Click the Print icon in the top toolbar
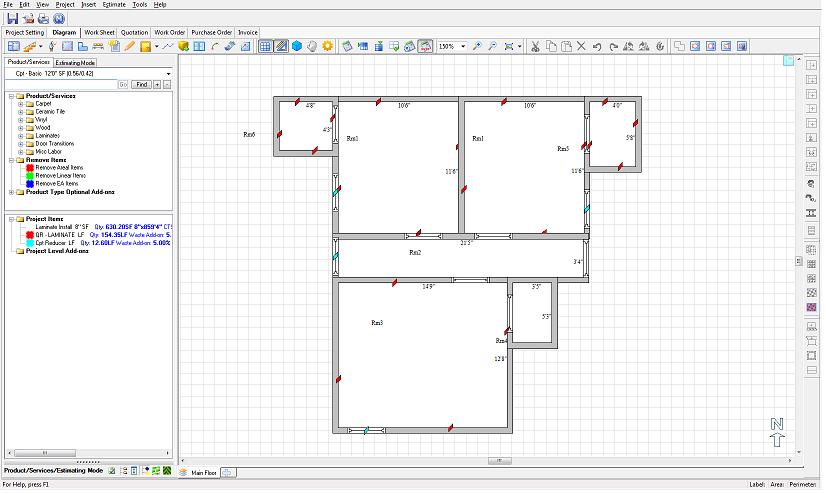 [x=43, y=18]
